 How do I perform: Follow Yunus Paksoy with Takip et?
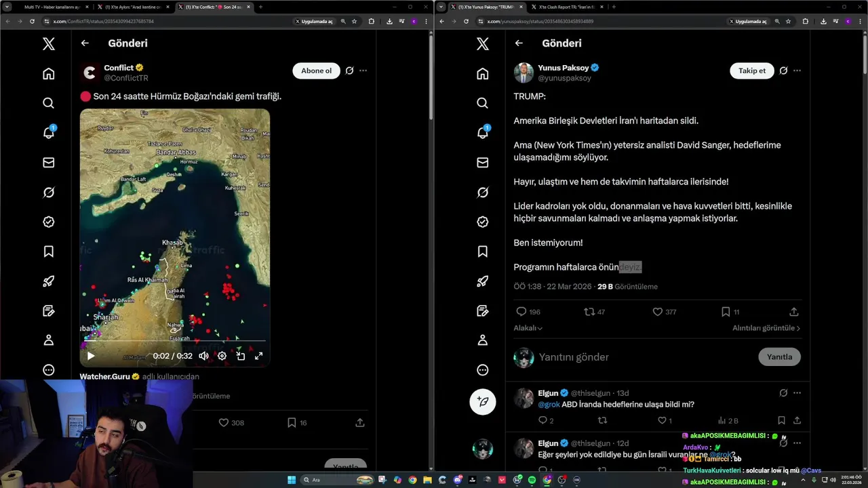(752, 70)
